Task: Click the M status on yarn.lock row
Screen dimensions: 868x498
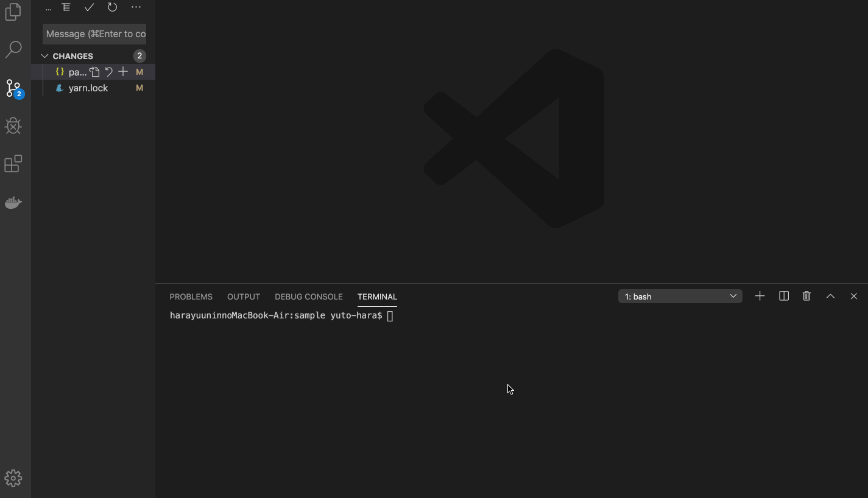Action: click(139, 88)
